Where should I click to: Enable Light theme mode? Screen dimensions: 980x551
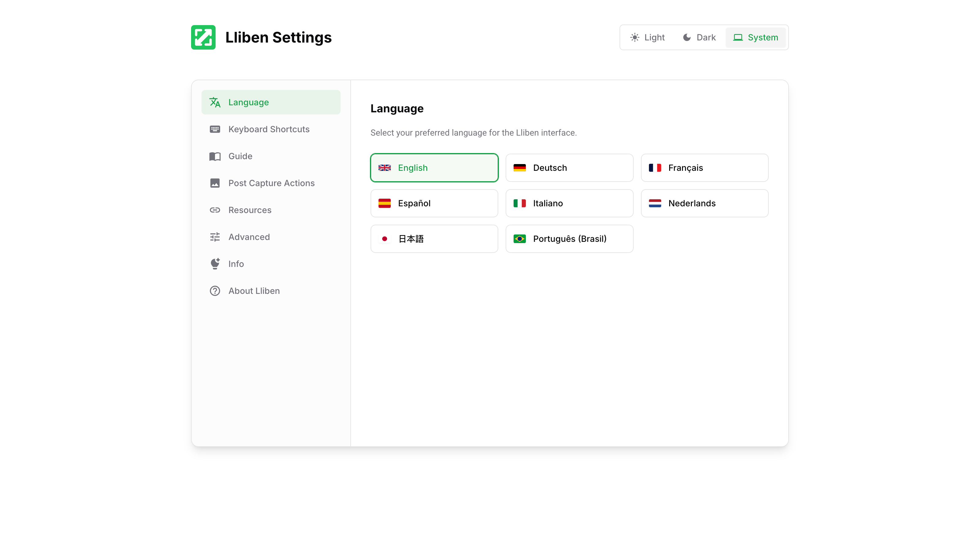647,37
